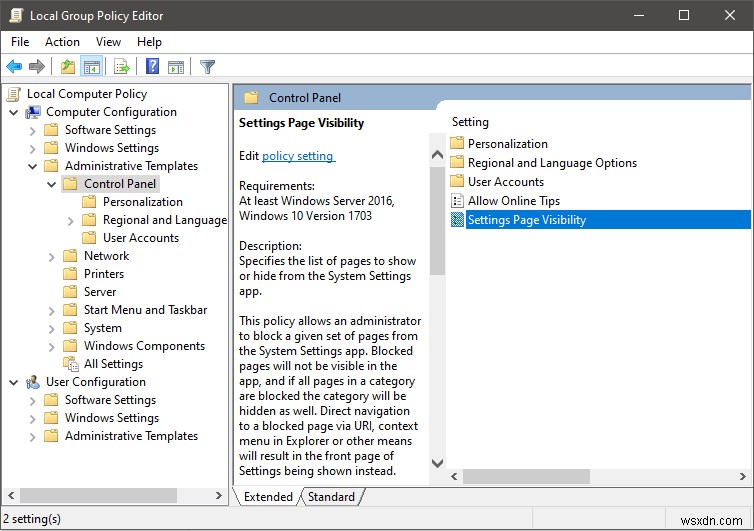Expand the Start Menu and Taskbar node
754x531 pixels.
tap(52, 310)
